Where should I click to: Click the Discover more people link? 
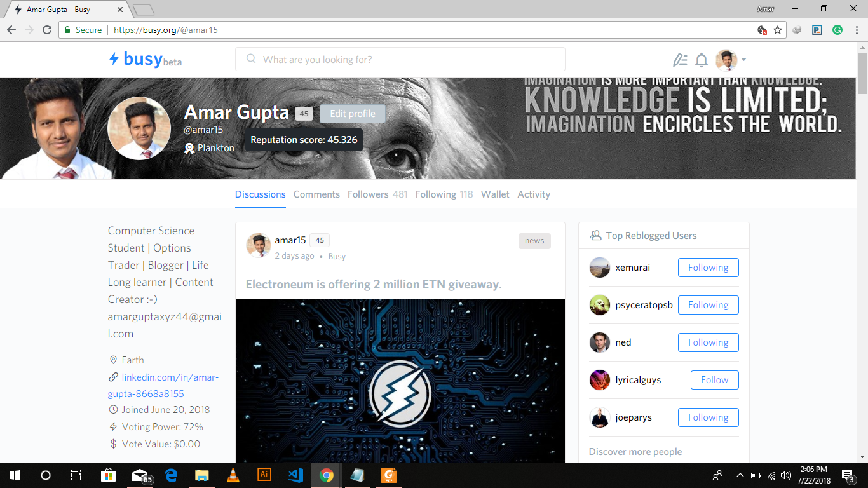(x=635, y=452)
